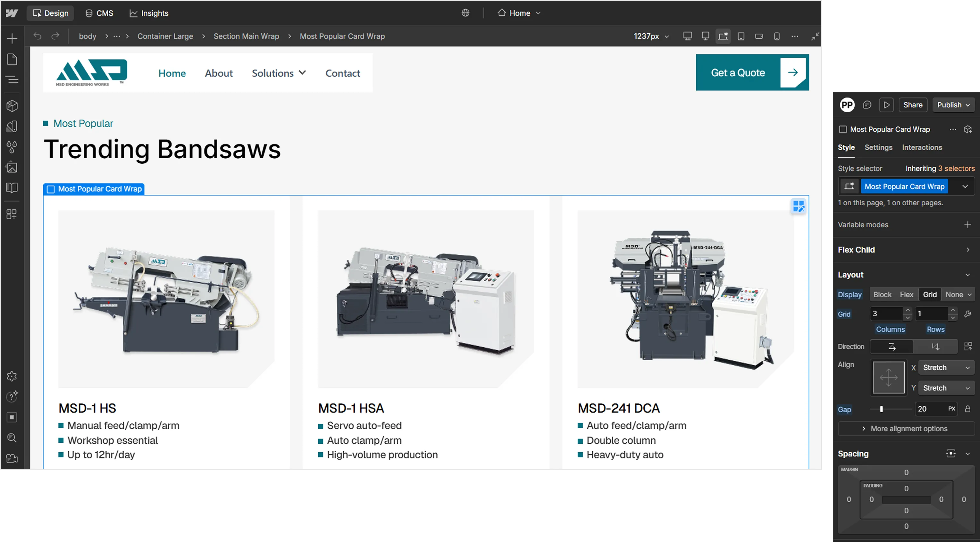
Task: Click the undo arrow
Action: 37,36
